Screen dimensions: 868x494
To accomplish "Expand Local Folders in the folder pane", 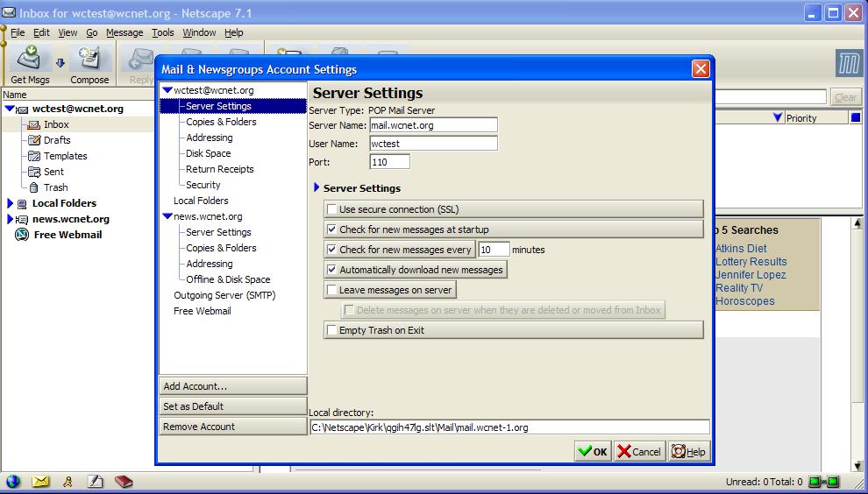I will tap(11, 203).
